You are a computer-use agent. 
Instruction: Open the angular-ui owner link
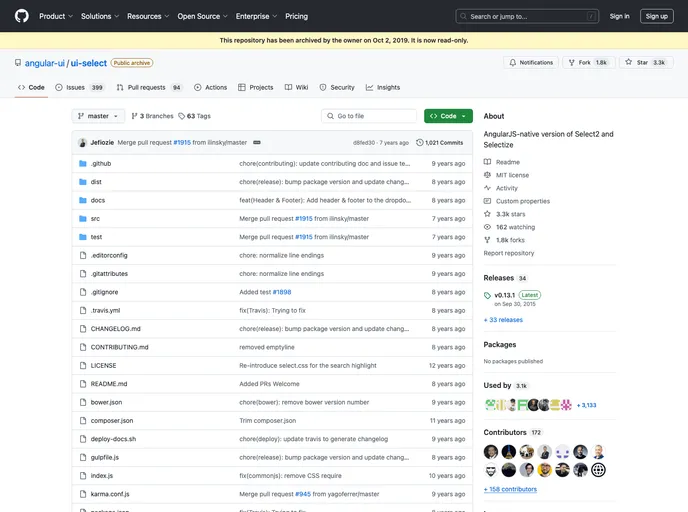coord(45,63)
